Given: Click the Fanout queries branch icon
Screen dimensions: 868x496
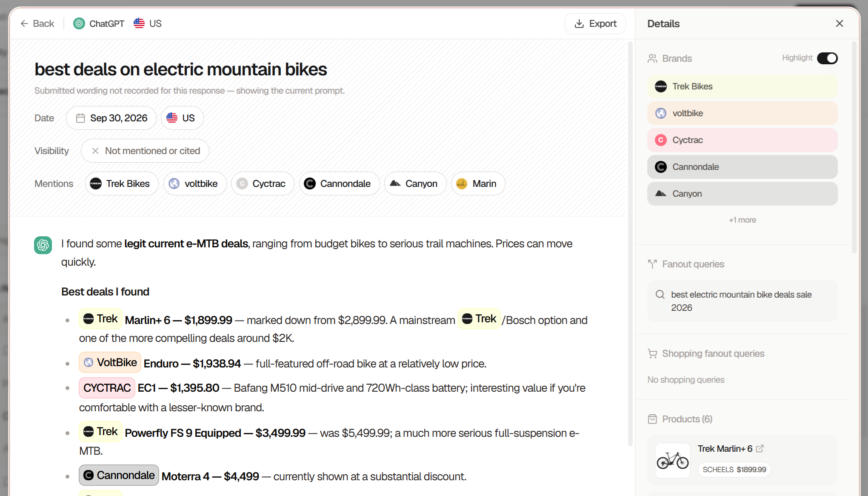Looking at the screenshot, I should pyautogui.click(x=652, y=264).
